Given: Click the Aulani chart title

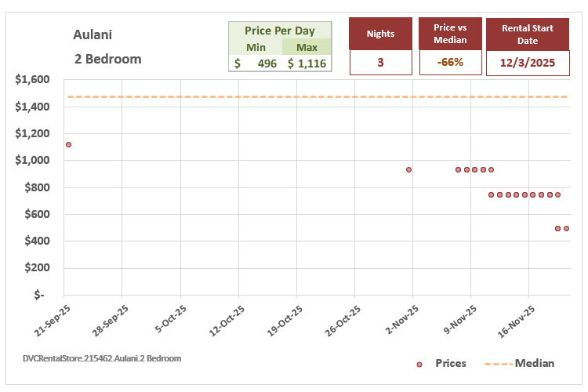Looking at the screenshot, I should [x=91, y=36].
